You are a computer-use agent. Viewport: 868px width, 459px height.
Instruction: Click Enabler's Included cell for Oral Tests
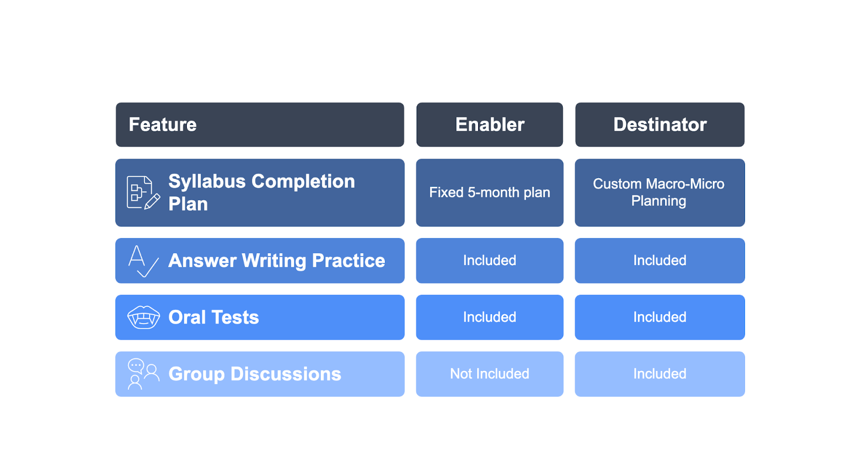tap(490, 318)
